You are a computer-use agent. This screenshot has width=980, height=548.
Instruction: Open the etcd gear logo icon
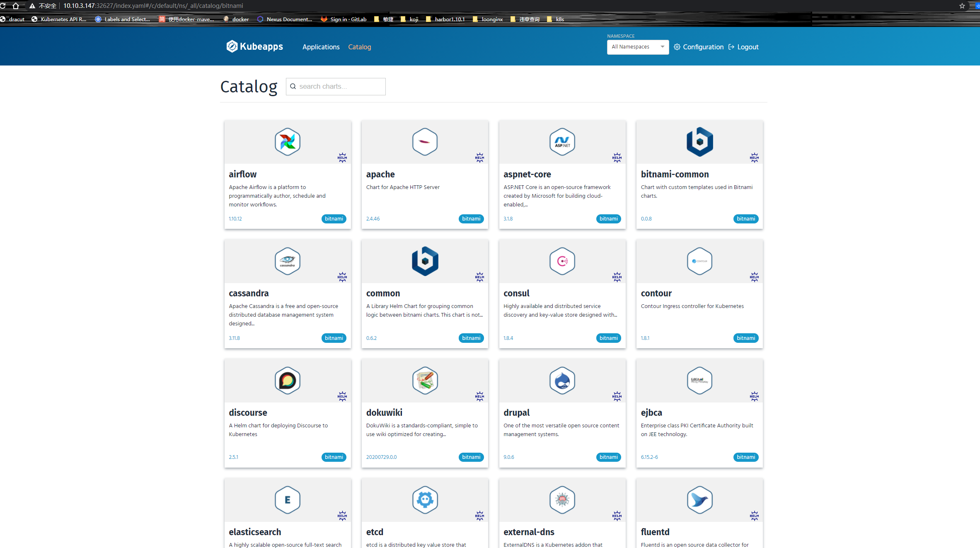[x=425, y=500]
